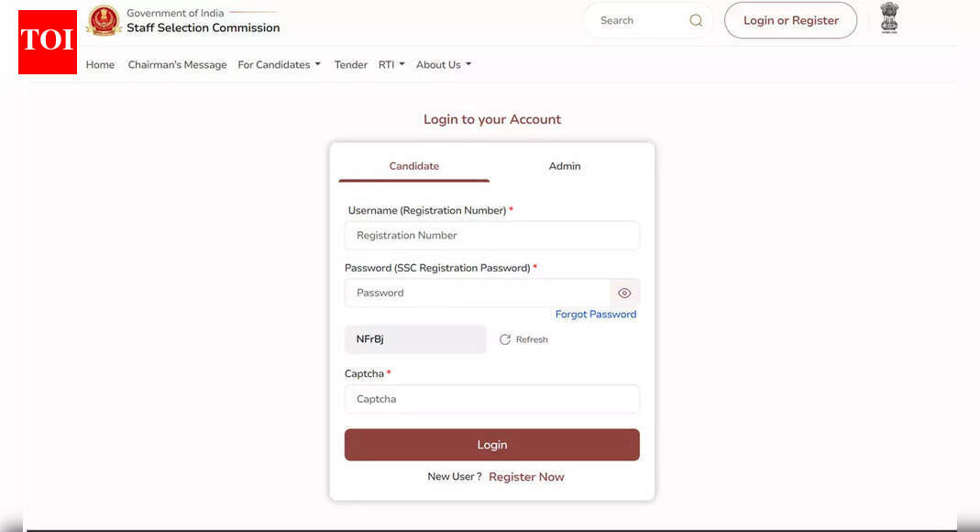Image resolution: width=980 pixels, height=532 pixels.
Task: Open the RTI dropdown menu
Action: [x=391, y=65]
